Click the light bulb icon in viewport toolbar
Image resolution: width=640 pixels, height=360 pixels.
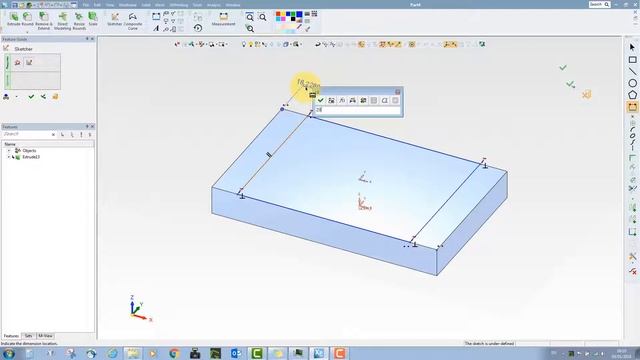[244, 44]
